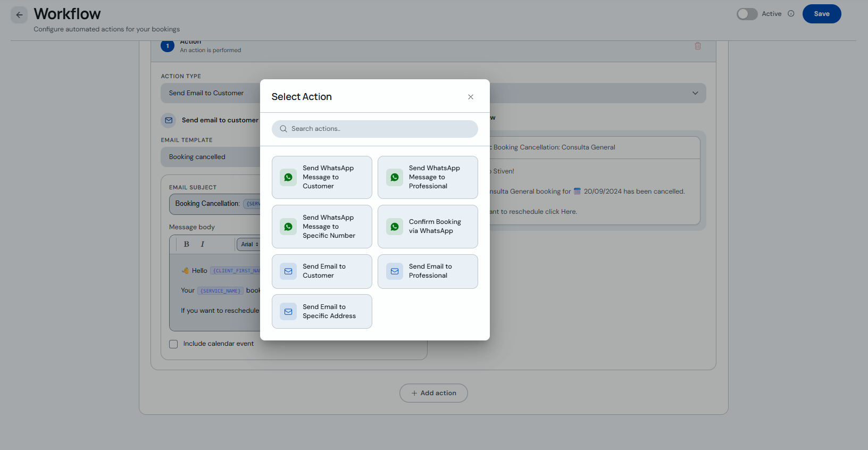Image resolution: width=868 pixels, height=450 pixels.
Task: Click WhatsApp icon on Professional message card
Action: coord(395,177)
